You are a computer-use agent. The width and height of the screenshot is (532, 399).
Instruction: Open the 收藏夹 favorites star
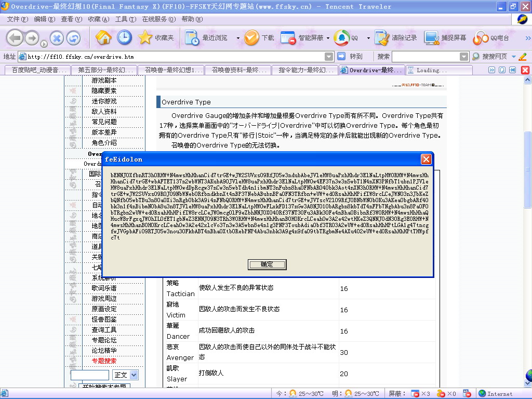[156, 37]
